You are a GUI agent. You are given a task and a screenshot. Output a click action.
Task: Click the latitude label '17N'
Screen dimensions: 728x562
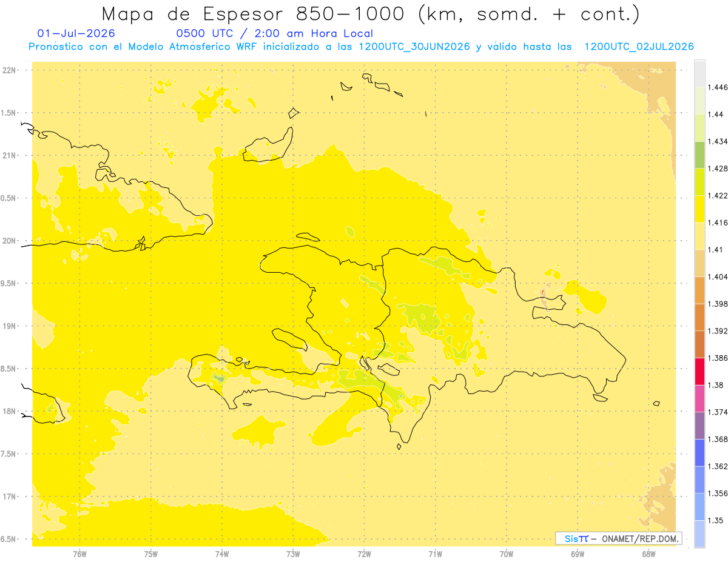pyautogui.click(x=9, y=497)
